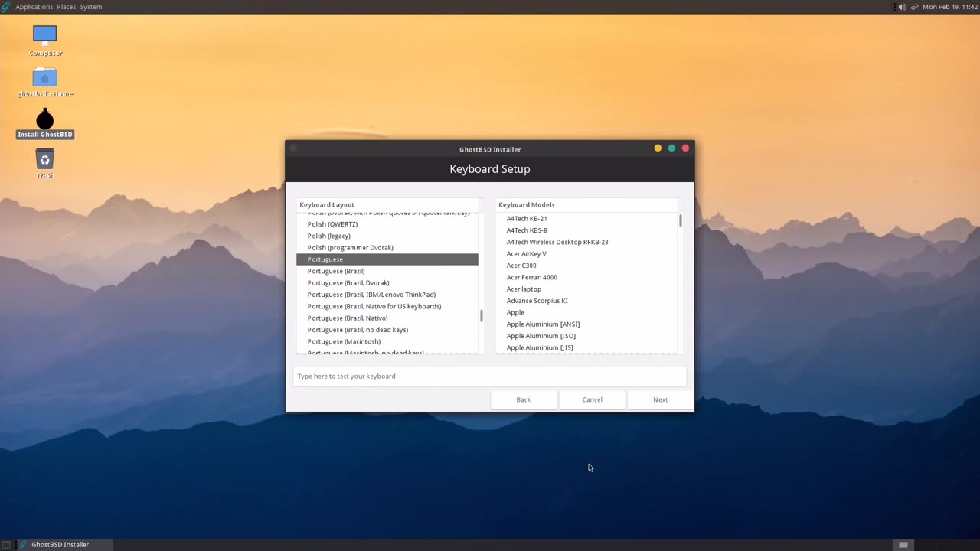The width and height of the screenshot is (980, 551).
Task: Click the GhostBSD logo icon in top panel
Action: pyautogui.click(x=6, y=7)
